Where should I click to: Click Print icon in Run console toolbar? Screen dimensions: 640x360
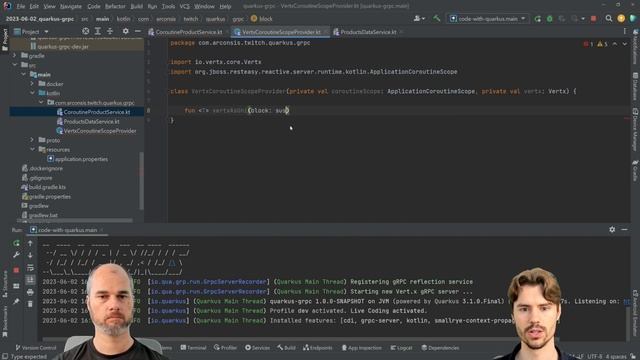tap(30, 292)
